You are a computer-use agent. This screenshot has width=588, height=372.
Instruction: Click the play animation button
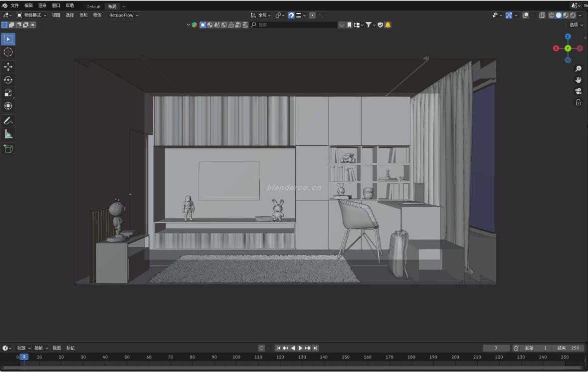click(300, 348)
